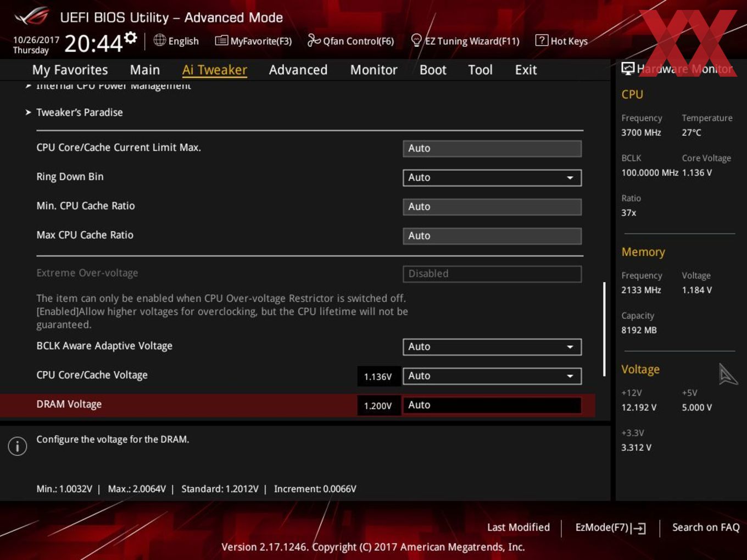This screenshot has width=747, height=560.
Task: Open BCLK Aware Adaptive Voltage dropdown
Action: click(492, 346)
